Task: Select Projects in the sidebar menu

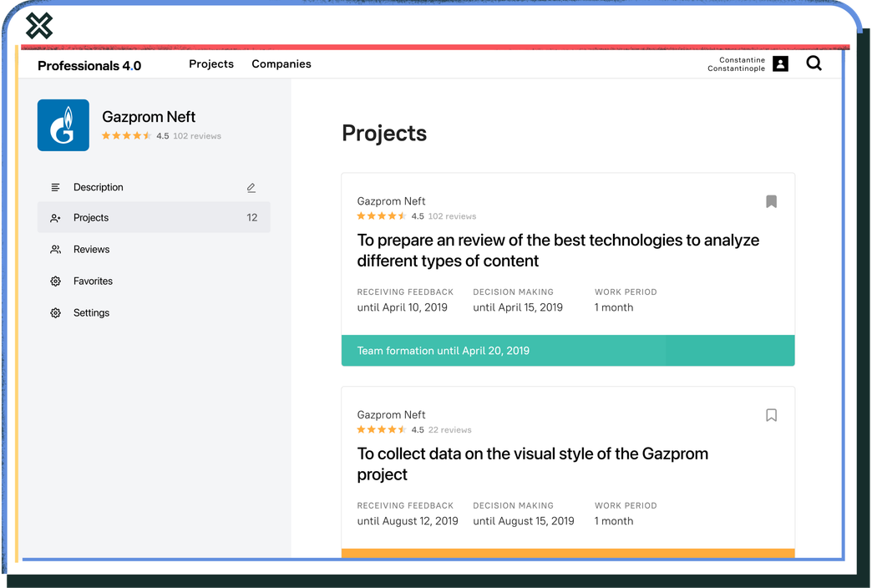Action: [x=154, y=217]
